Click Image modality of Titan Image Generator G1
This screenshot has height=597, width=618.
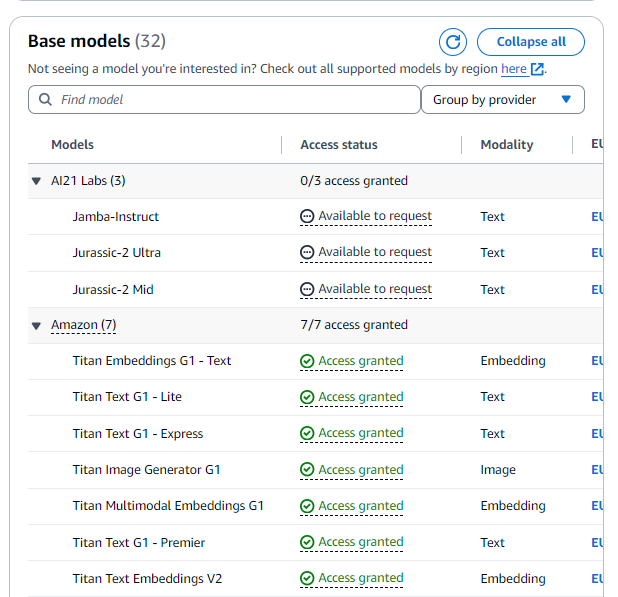pyautogui.click(x=498, y=470)
